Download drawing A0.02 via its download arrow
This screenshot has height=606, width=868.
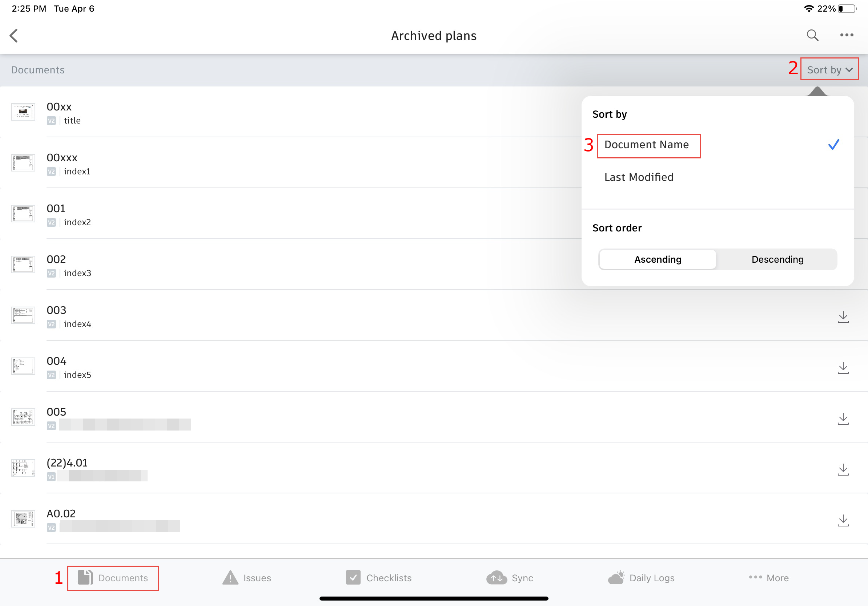click(x=843, y=520)
